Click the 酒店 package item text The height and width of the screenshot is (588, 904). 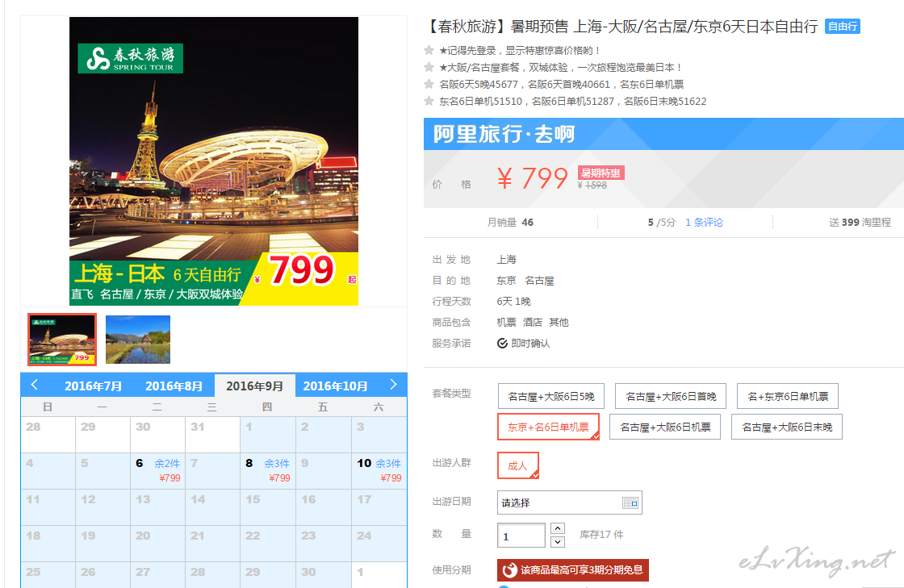[533, 322]
